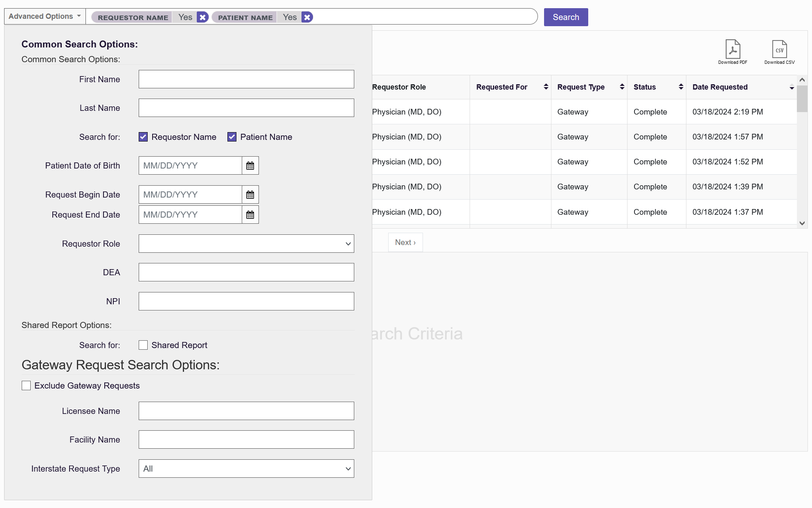Viewport: 812px width, 508px height.
Task: Sort by Status column
Action: pos(681,87)
